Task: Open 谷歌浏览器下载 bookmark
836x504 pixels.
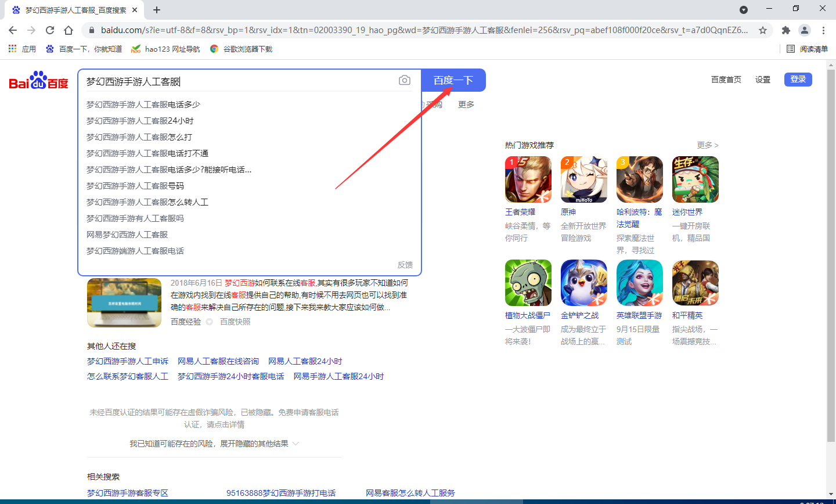Action: [241, 49]
